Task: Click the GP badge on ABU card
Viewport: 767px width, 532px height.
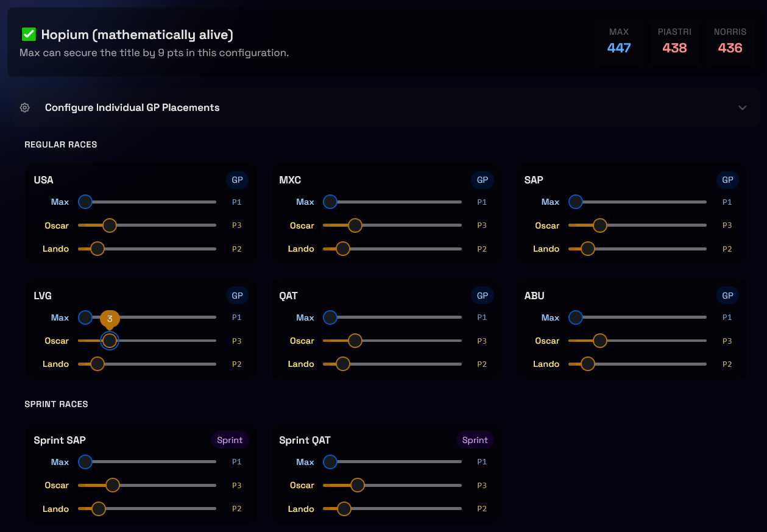Action: pyautogui.click(x=727, y=296)
